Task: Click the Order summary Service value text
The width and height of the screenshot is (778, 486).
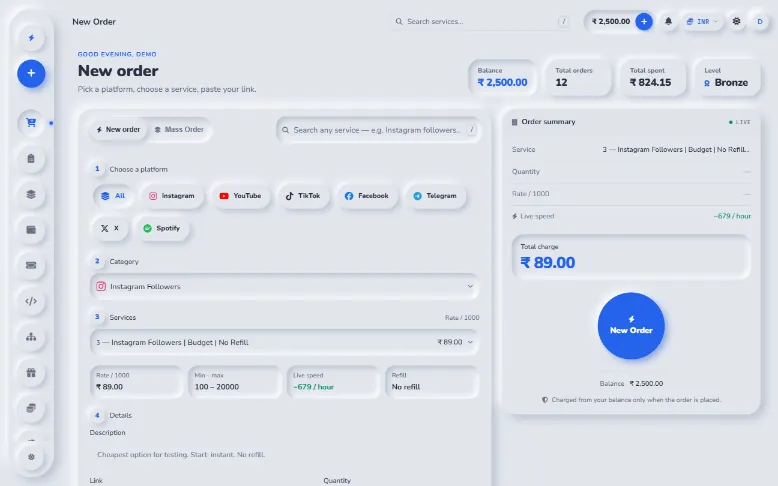Action: (x=676, y=149)
